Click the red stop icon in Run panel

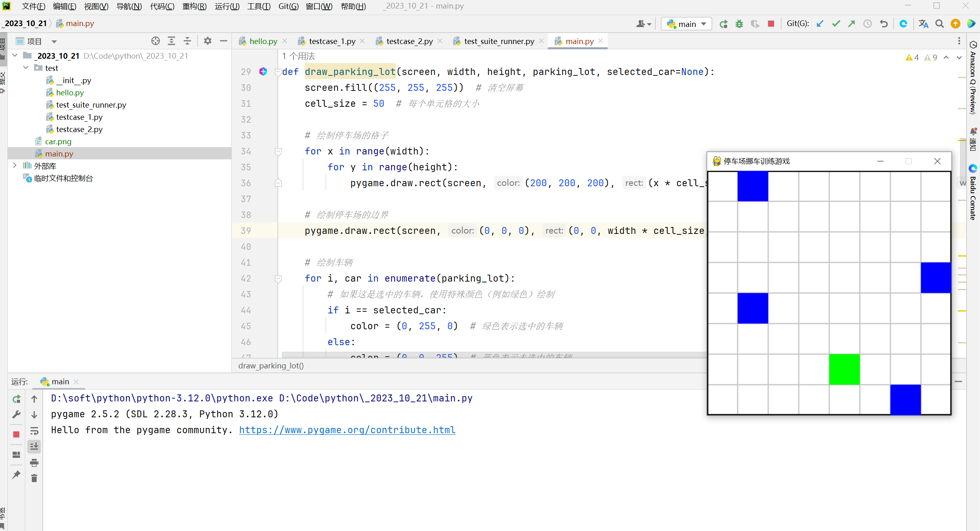[x=16, y=434]
